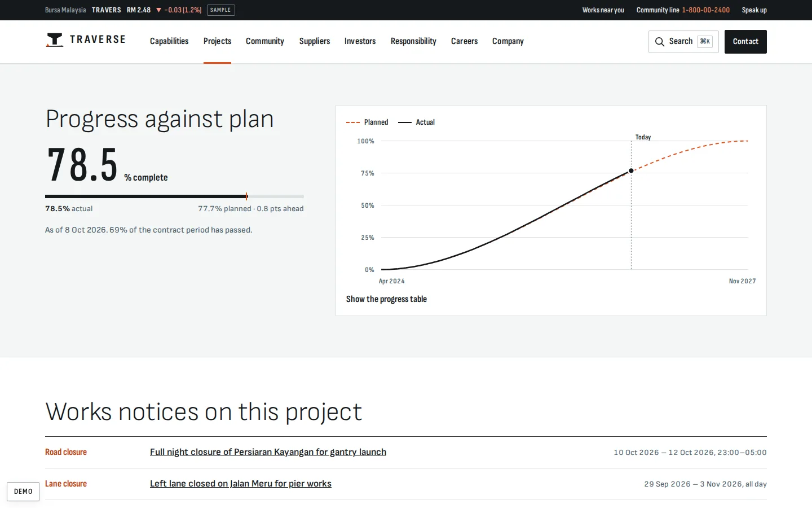Click the '77.7% planned · 0.8 pts ahead' text

click(x=251, y=209)
